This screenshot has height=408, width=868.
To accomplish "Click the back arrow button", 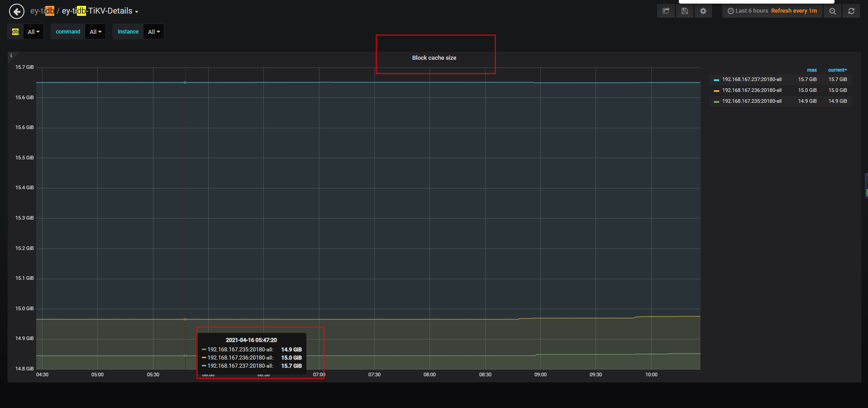I will tap(17, 11).
